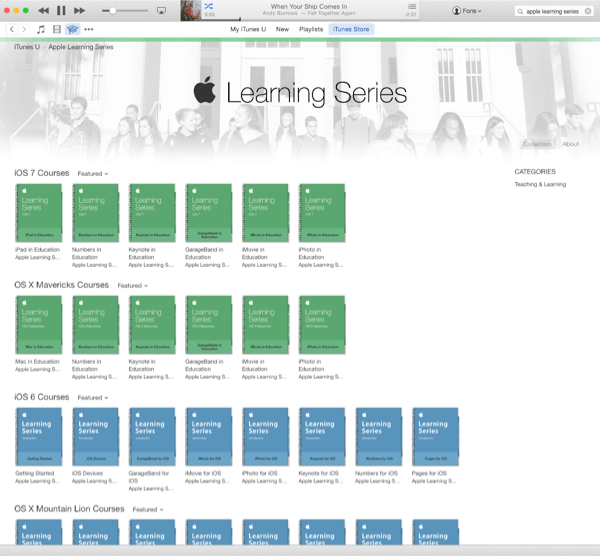Click the iPad in Education title text
Viewport: 600px width, 556px height.
click(x=37, y=249)
